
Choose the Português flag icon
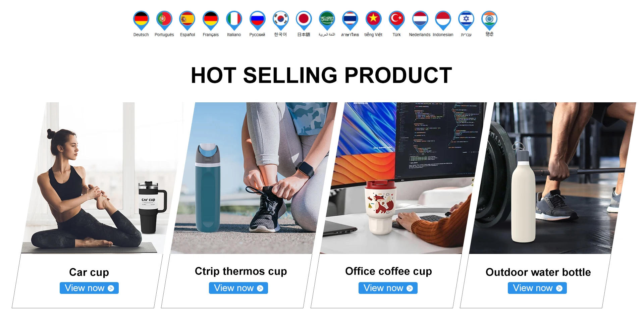[x=164, y=20]
